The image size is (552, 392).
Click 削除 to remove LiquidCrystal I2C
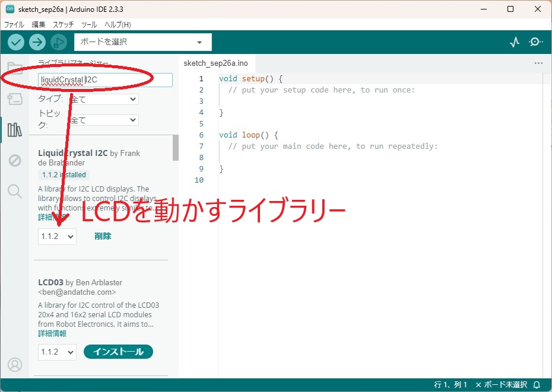point(103,236)
